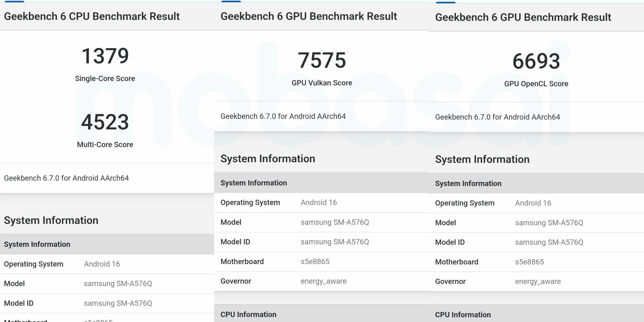Click Geekbench 6.7.0 version text in CPU result
This screenshot has width=644, height=322.
point(66,178)
